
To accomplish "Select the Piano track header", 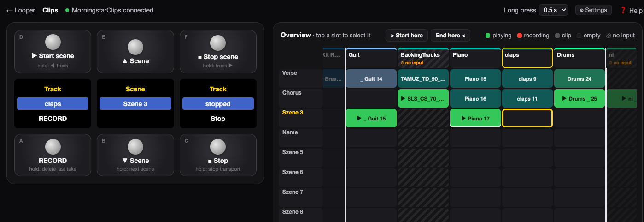I will tap(475, 58).
